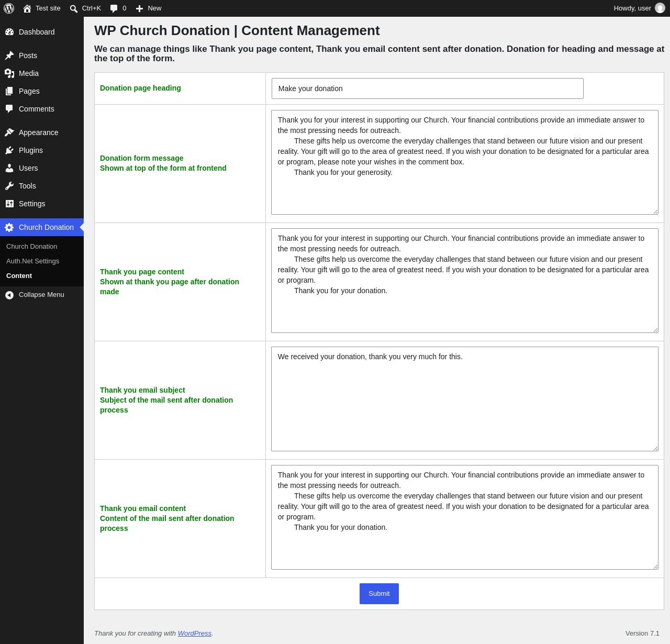Click the Media library icon
Image resolution: width=670 pixels, height=644 pixels.
[9, 73]
